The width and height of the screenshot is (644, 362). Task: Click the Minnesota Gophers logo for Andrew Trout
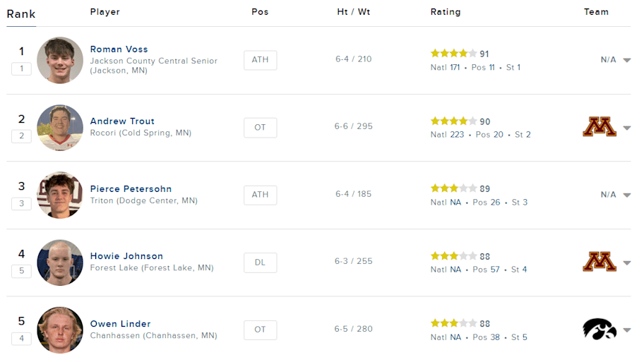click(x=600, y=127)
